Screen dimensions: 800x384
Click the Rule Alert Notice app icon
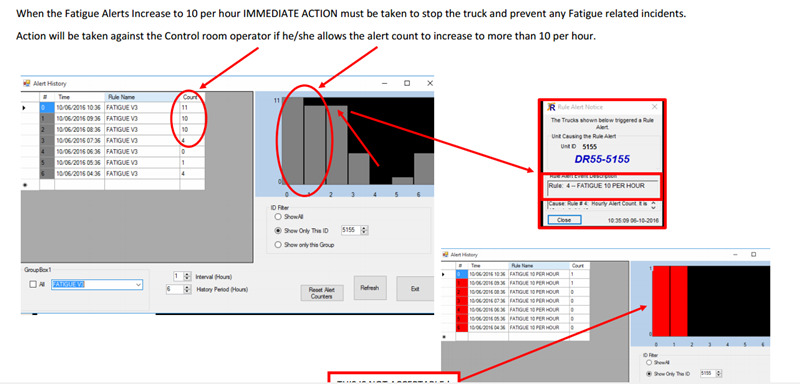[551, 107]
